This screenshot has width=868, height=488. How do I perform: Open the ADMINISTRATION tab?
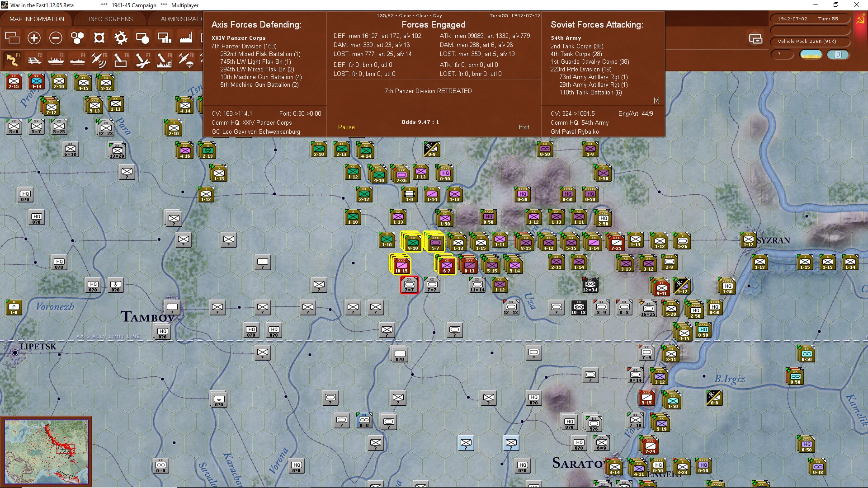pyautogui.click(x=181, y=19)
